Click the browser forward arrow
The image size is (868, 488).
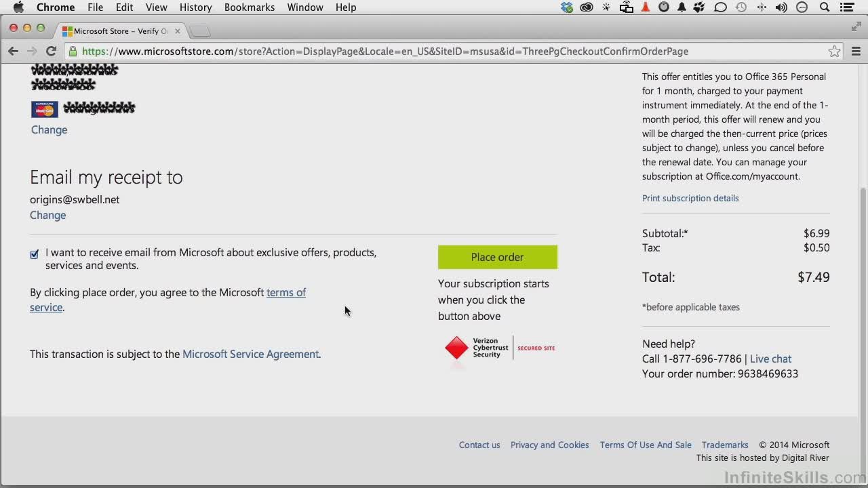coord(32,51)
